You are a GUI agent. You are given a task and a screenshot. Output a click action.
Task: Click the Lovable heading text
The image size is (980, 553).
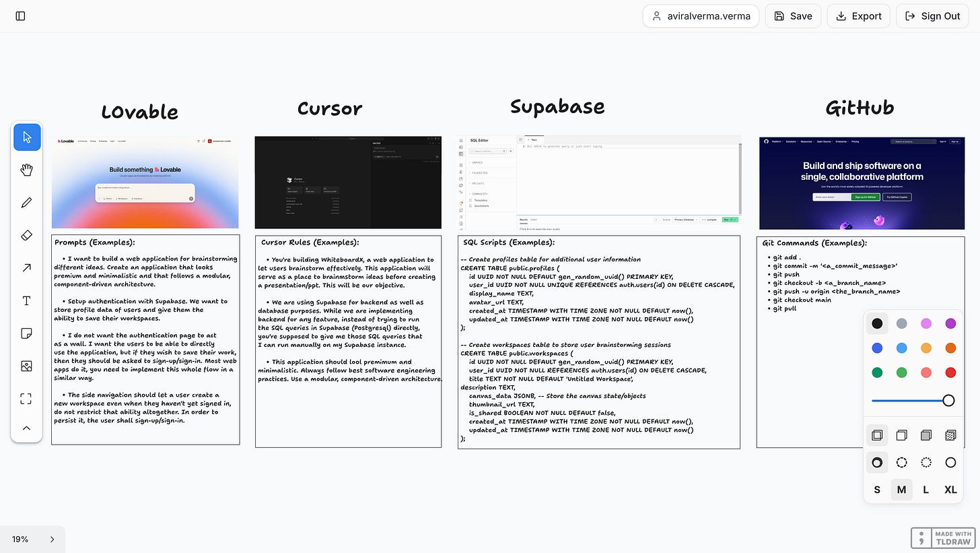click(139, 112)
